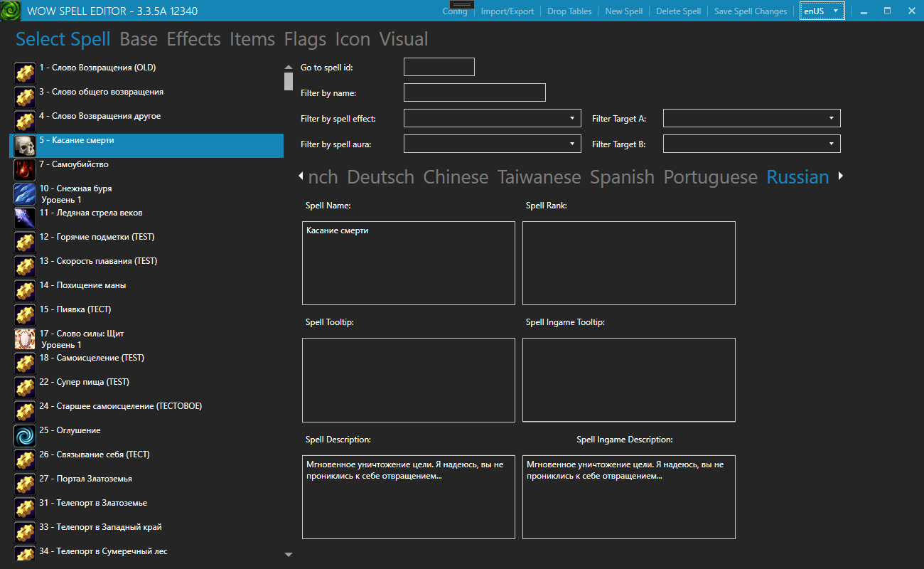Select spell 7 - Самоубийство

pos(146,170)
